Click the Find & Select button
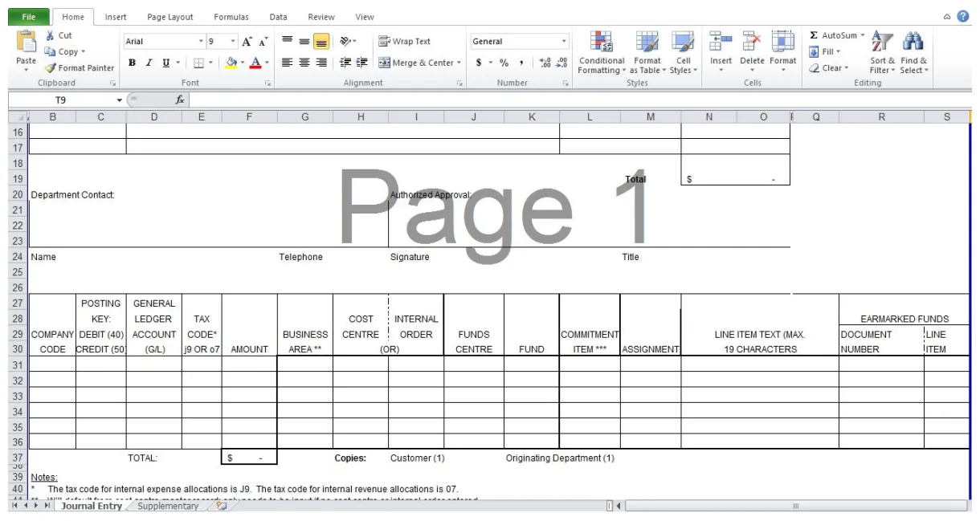The height and width of the screenshot is (521, 980). click(913, 52)
